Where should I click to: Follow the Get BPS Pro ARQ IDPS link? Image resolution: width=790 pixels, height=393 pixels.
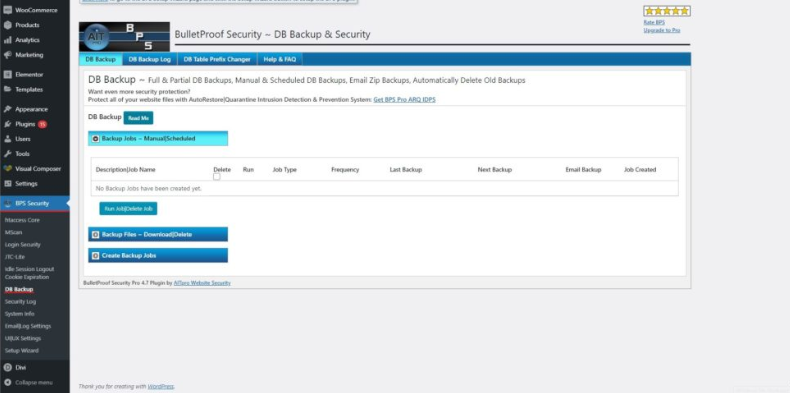point(405,100)
